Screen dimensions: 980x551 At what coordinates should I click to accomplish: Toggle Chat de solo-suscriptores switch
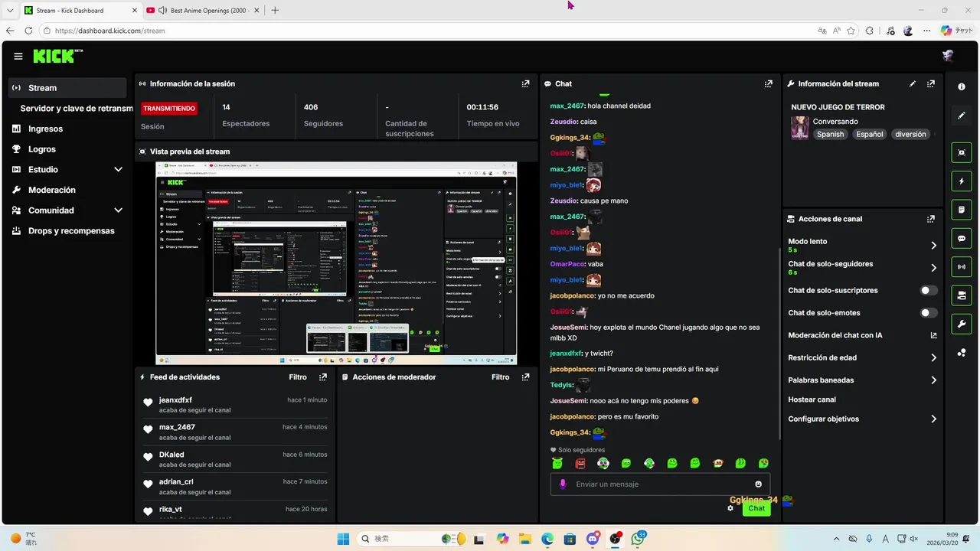929,291
